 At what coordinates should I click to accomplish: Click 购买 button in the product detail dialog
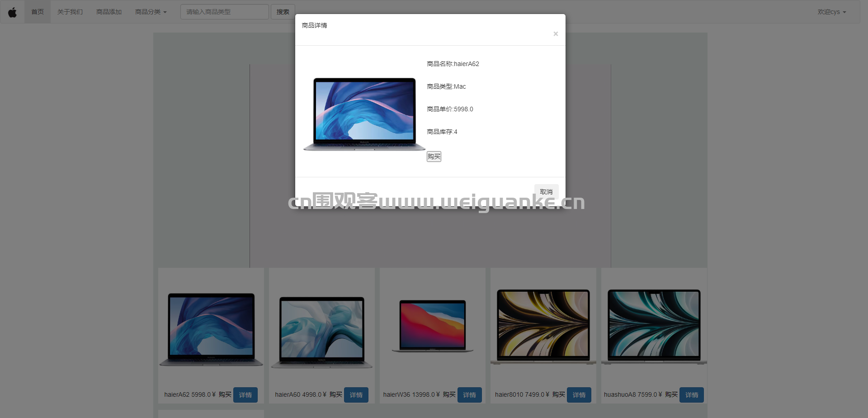[434, 157]
